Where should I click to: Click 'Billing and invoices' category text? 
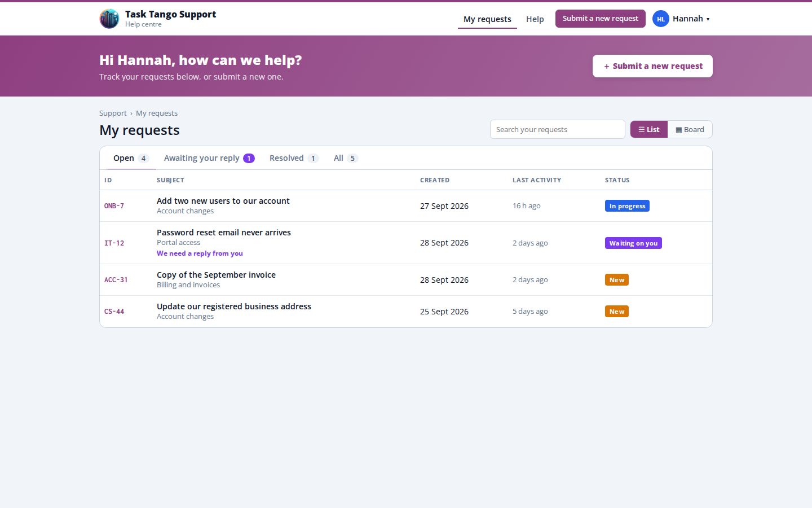point(188,285)
